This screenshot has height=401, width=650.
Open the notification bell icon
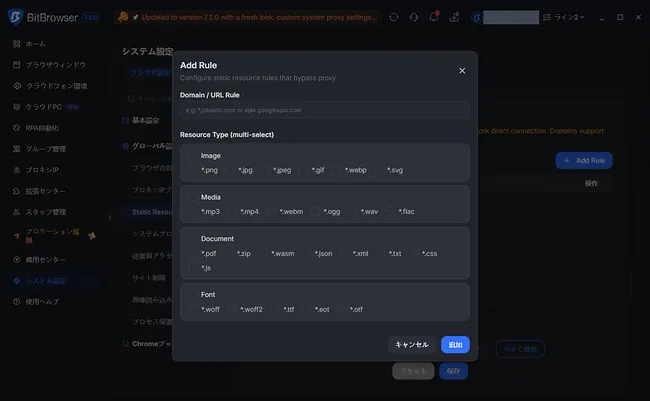[434, 17]
